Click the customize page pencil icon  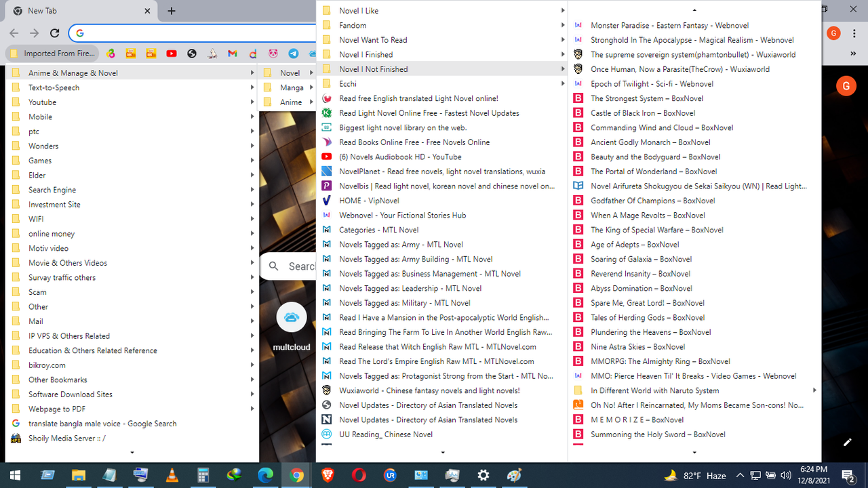click(847, 442)
